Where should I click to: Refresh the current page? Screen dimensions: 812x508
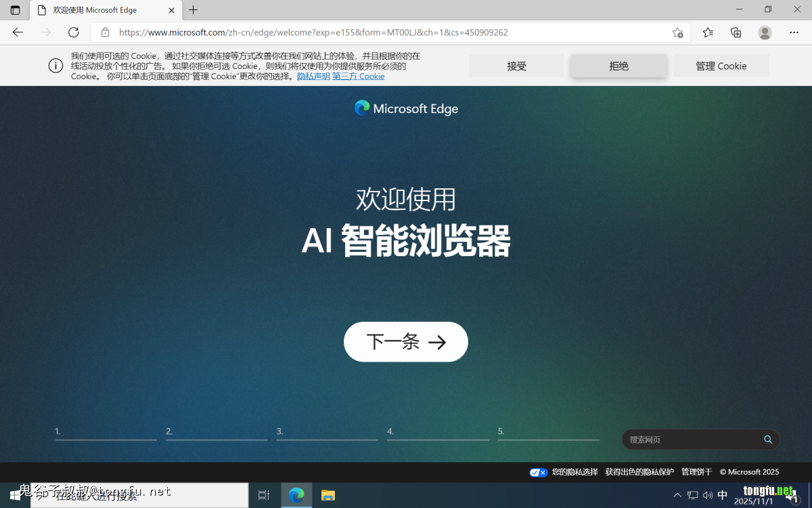[74, 33]
